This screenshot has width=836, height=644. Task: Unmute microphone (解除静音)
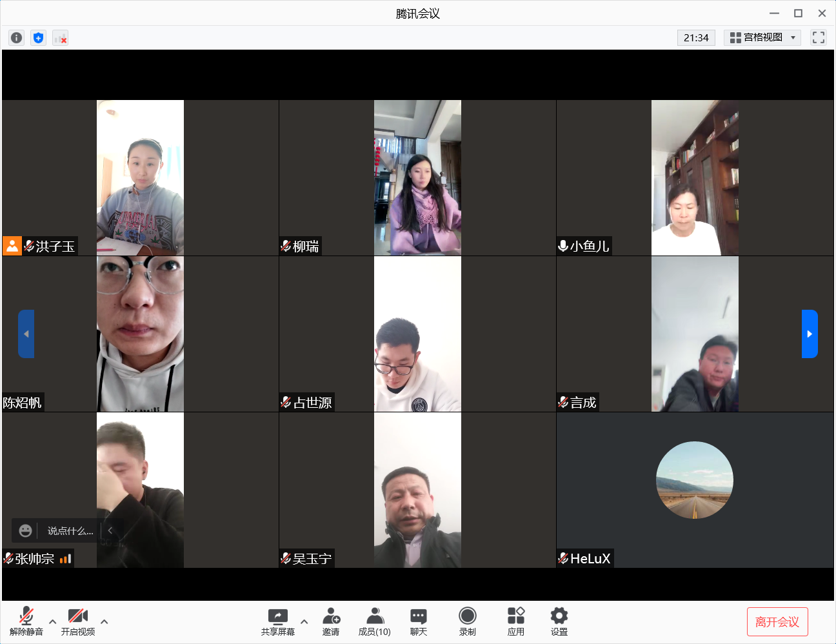[x=26, y=621]
